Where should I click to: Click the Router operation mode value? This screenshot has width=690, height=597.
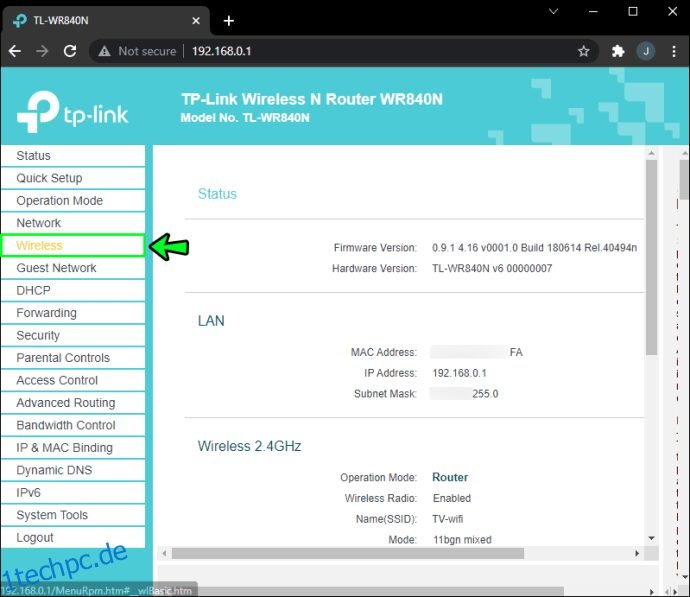[x=450, y=477]
